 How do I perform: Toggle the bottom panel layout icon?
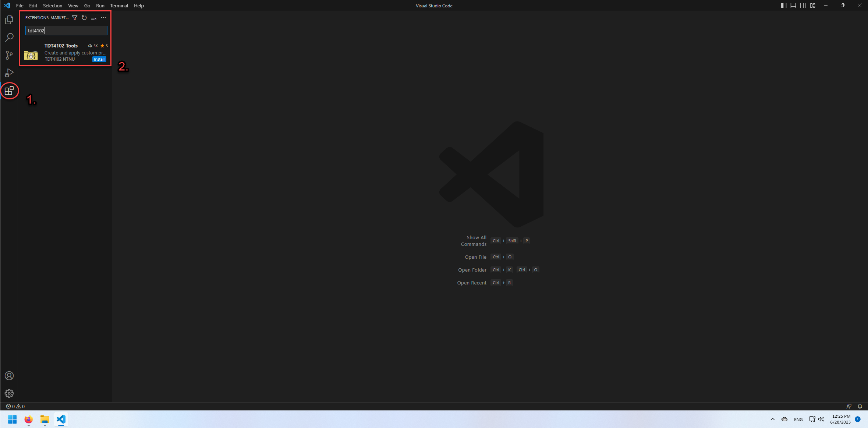[793, 6]
